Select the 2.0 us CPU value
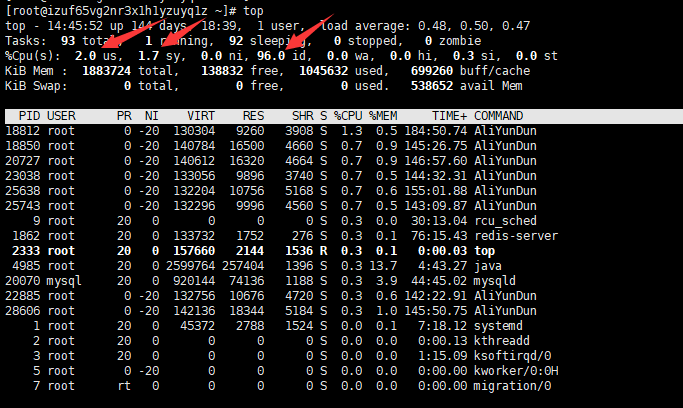 click(x=85, y=56)
